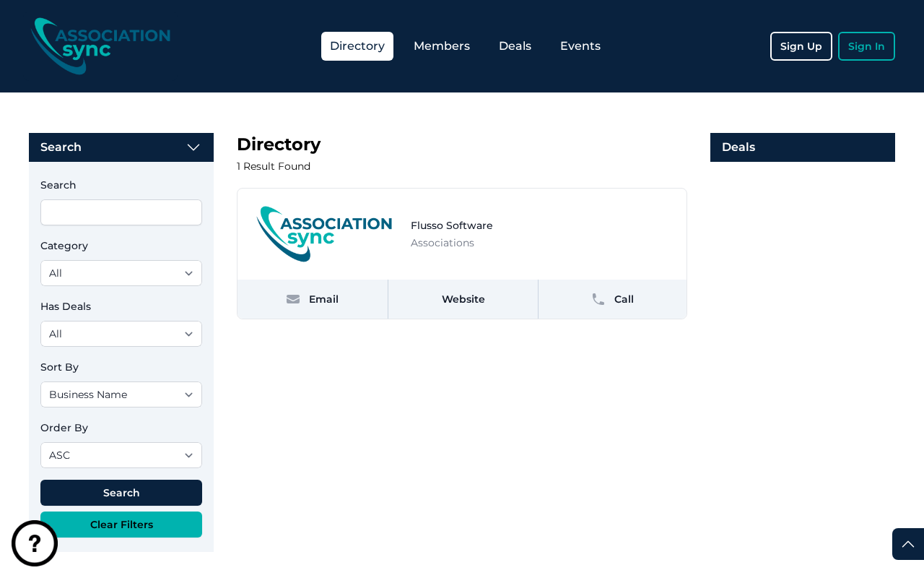Open the Events nav item
This screenshot has width=924, height=578.
click(x=580, y=46)
